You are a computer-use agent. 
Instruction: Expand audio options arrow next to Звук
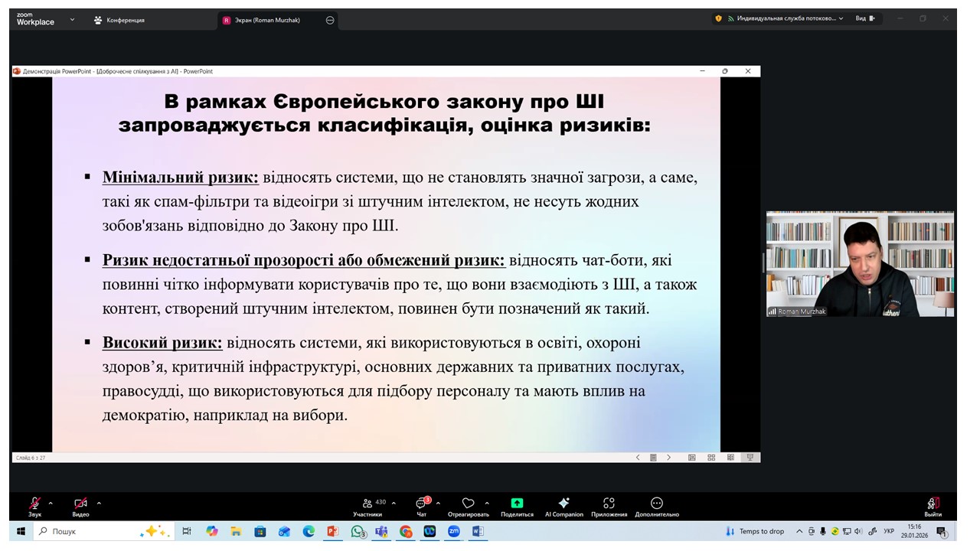pyautogui.click(x=51, y=503)
